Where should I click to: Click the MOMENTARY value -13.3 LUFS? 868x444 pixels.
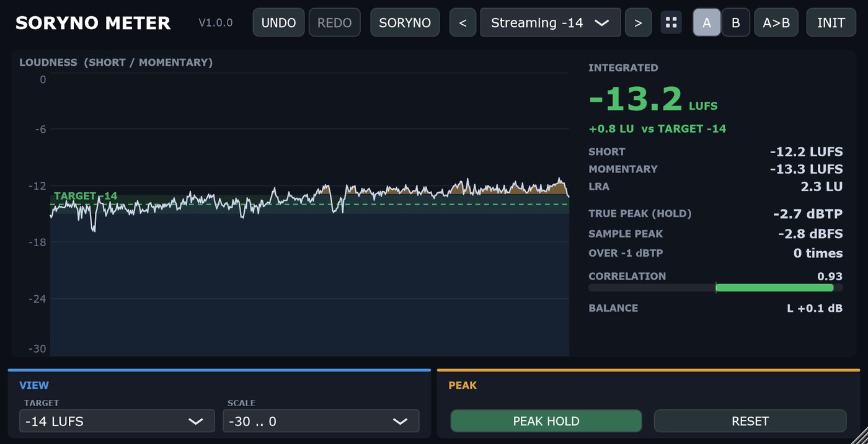coord(806,169)
